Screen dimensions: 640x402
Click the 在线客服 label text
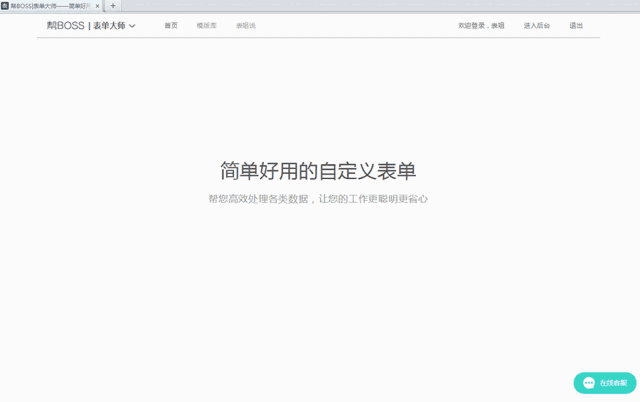tap(614, 383)
